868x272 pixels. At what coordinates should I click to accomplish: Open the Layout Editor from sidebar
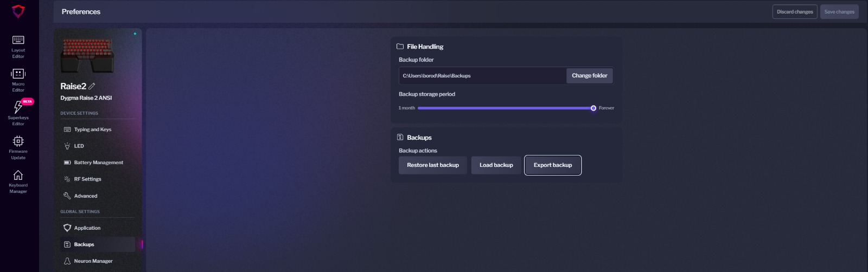[x=18, y=47]
